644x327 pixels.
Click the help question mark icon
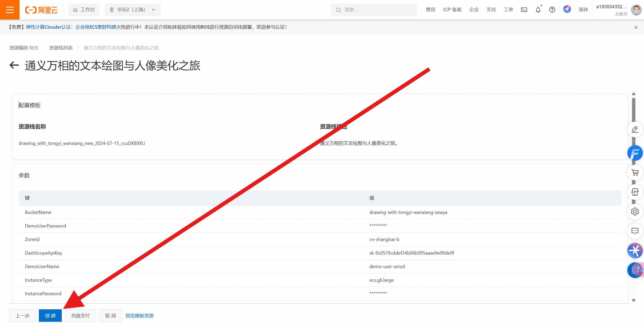(x=552, y=10)
